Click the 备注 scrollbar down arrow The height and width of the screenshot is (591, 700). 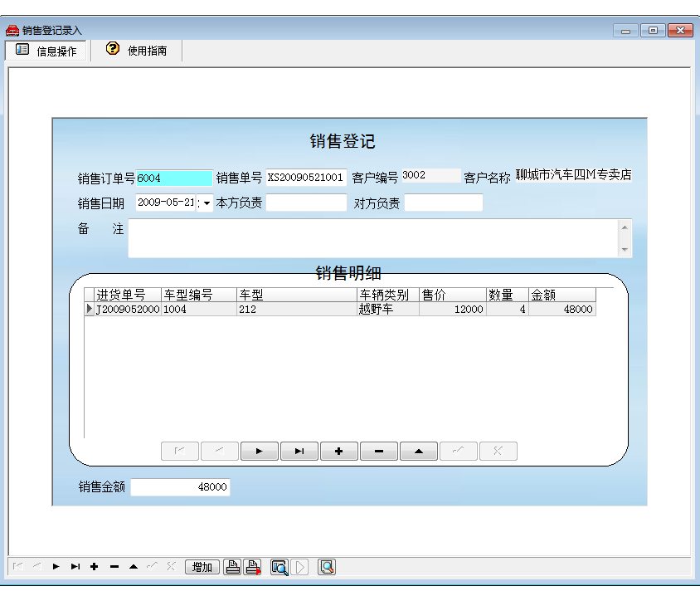[625, 249]
